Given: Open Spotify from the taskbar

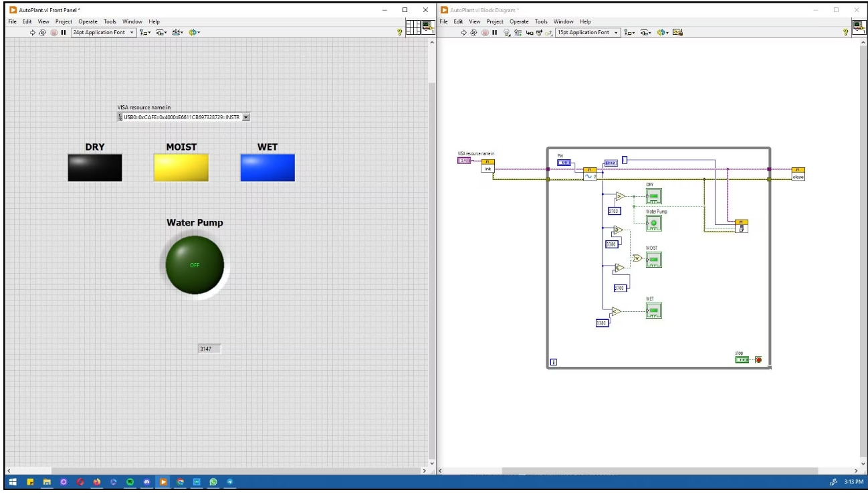Looking at the screenshot, I should pyautogui.click(x=130, y=482).
